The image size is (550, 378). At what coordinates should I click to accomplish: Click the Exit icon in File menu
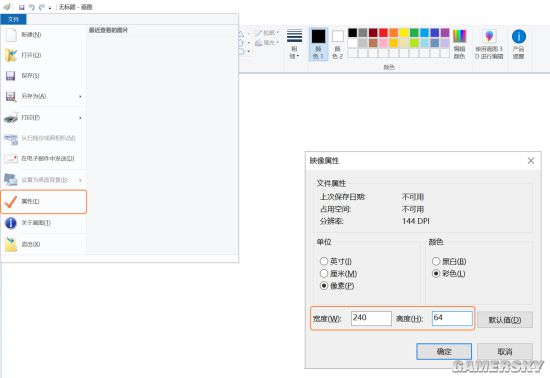(x=11, y=244)
